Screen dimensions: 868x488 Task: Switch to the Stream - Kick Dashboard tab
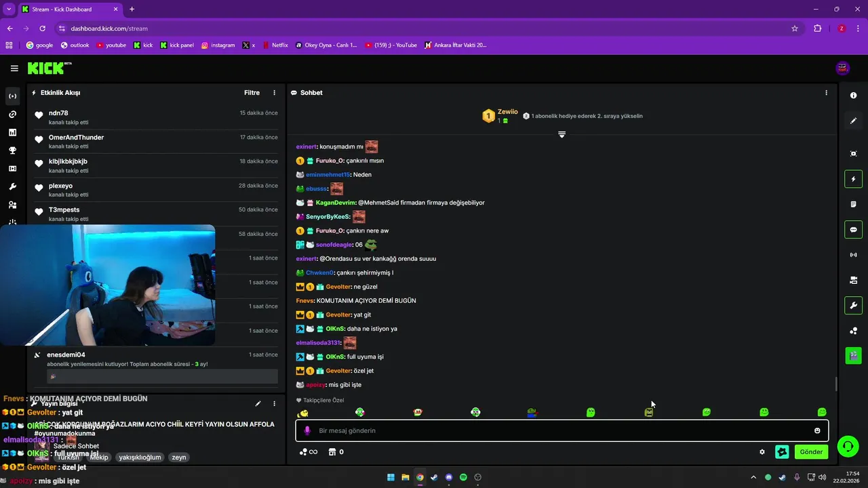click(71, 9)
